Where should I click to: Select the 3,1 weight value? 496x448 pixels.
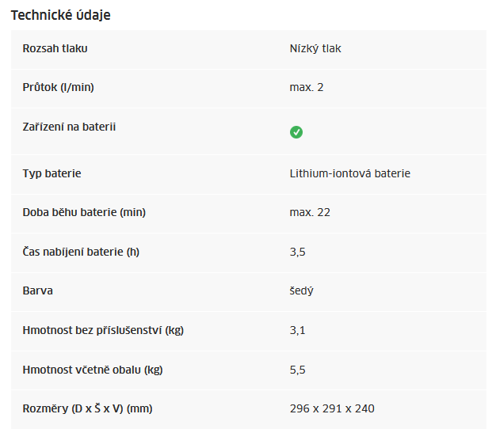coord(298,331)
